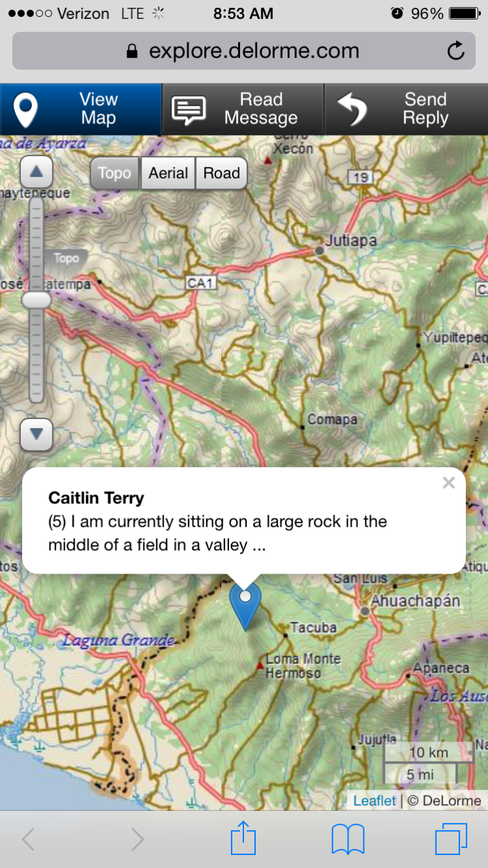Zoom out with the down arrow button
The height and width of the screenshot is (868, 488).
point(37,434)
